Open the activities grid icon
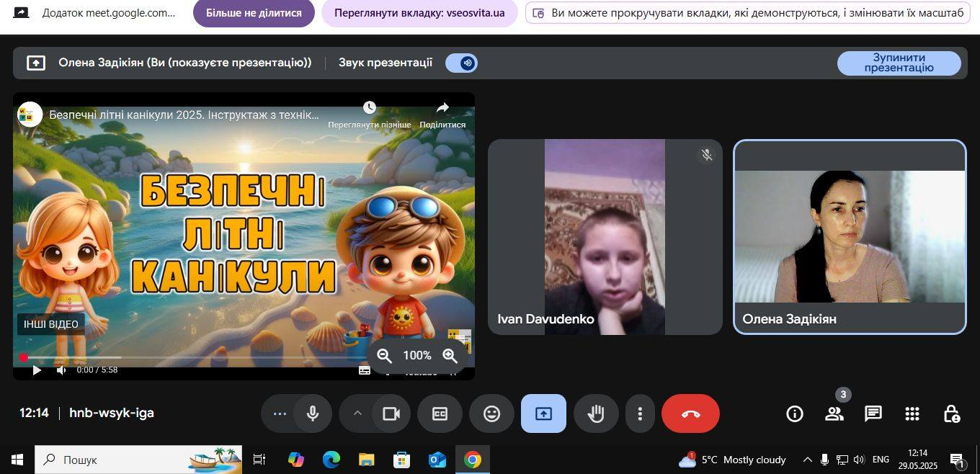 pos(912,413)
